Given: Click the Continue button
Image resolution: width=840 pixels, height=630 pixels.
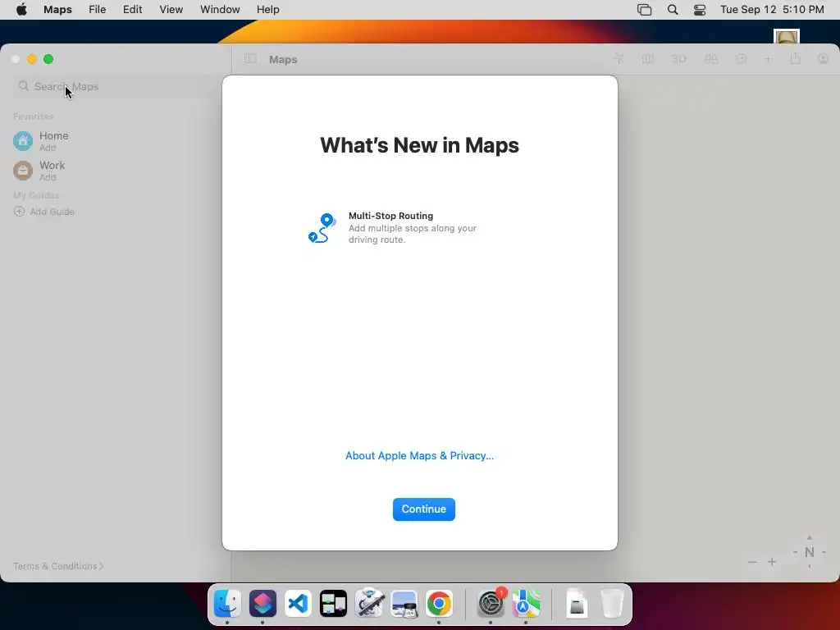Looking at the screenshot, I should (x=424, y=509).
